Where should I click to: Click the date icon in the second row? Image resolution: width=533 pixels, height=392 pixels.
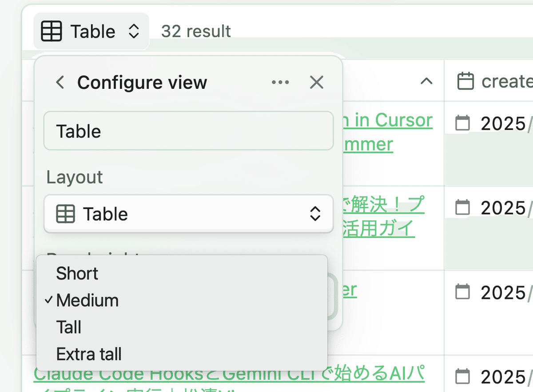click(462, 208)
